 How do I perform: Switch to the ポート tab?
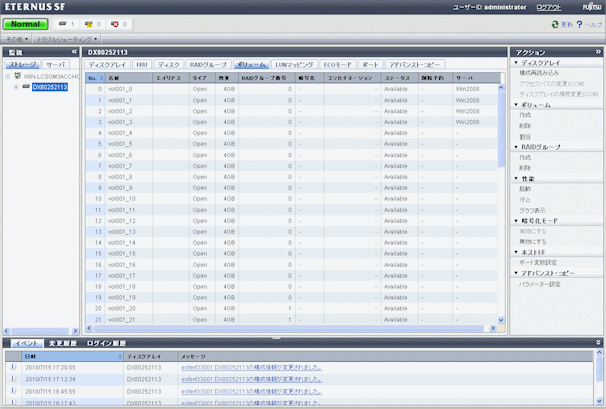(370, 65)
